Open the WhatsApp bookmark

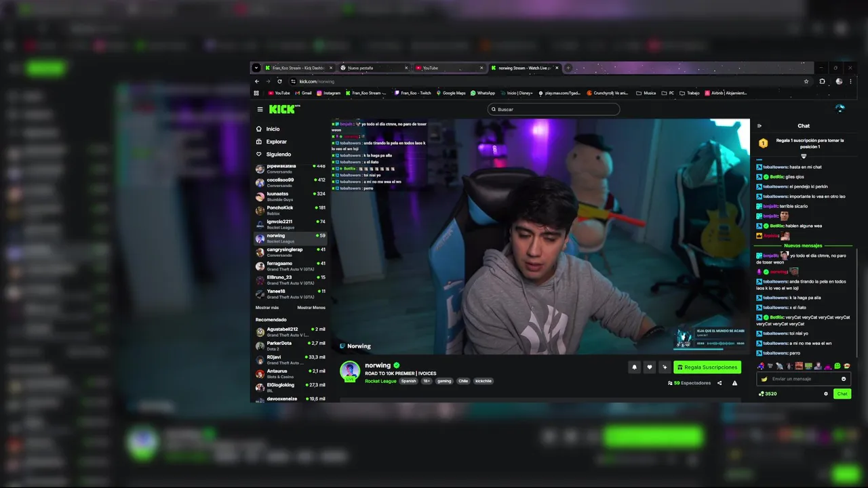[482, 93]
